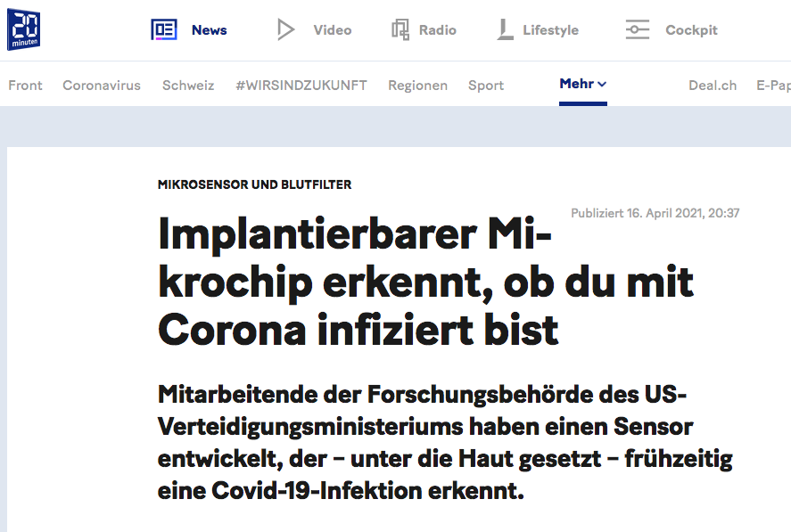
Task: Click the News label in the header
Action: pyautogui.click(x=210, y=30)
